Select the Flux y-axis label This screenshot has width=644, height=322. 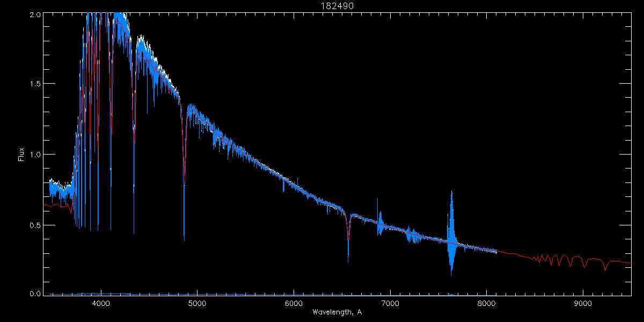tap(21, 154)
